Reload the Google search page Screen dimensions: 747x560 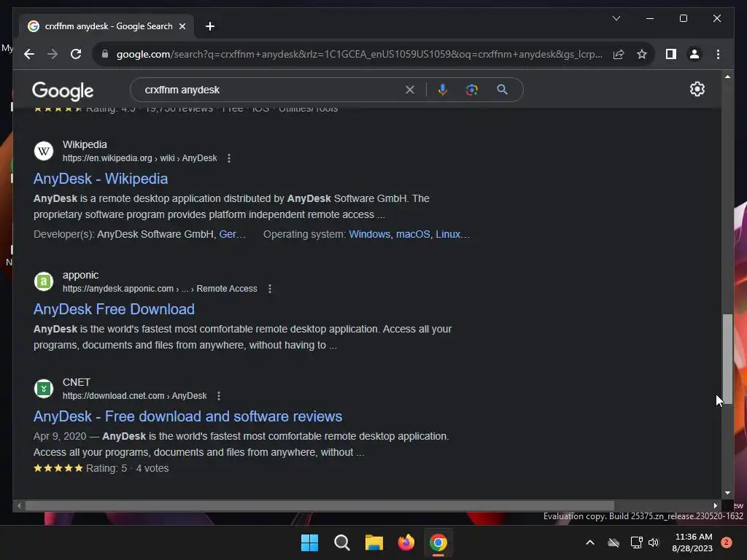tap(76, 54)
